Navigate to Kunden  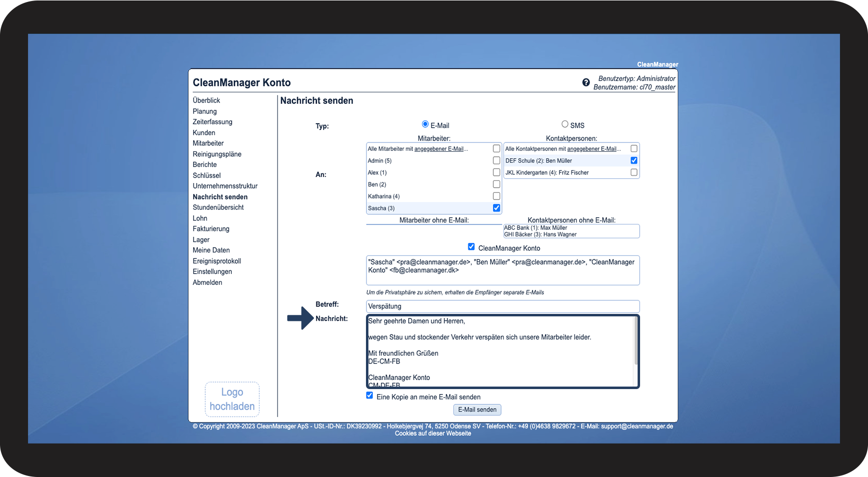[x=204, y=133]
